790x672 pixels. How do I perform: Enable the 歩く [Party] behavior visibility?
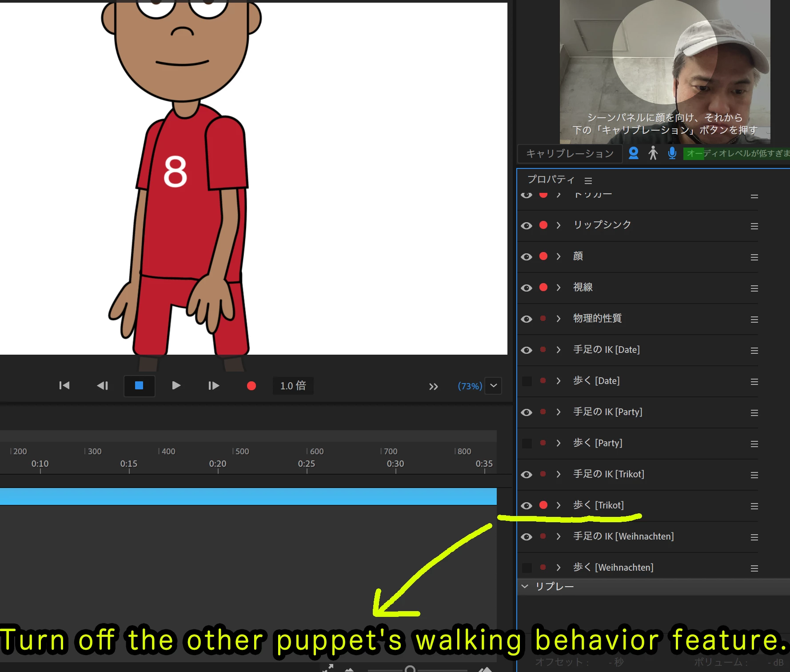[x=527, y=443]
